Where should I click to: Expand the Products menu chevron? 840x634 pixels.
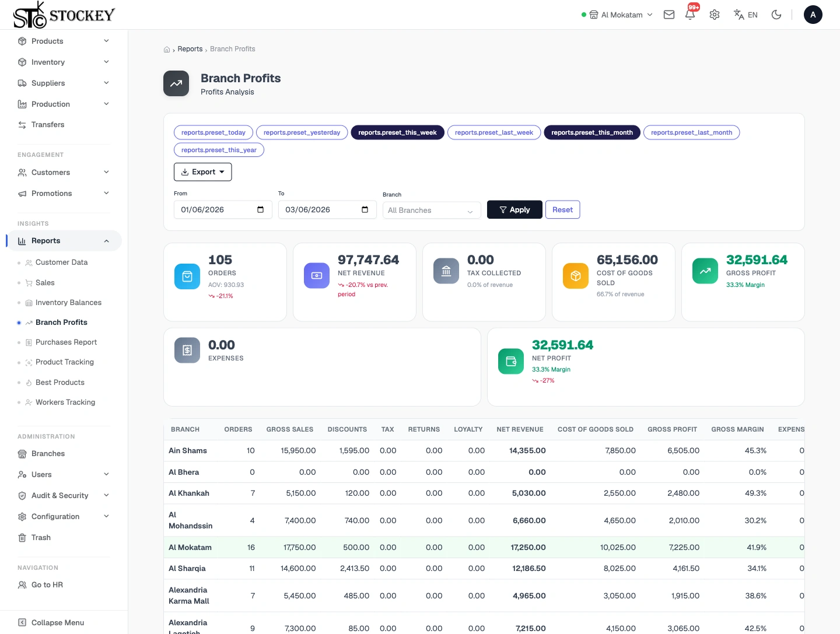coord(106,41)
